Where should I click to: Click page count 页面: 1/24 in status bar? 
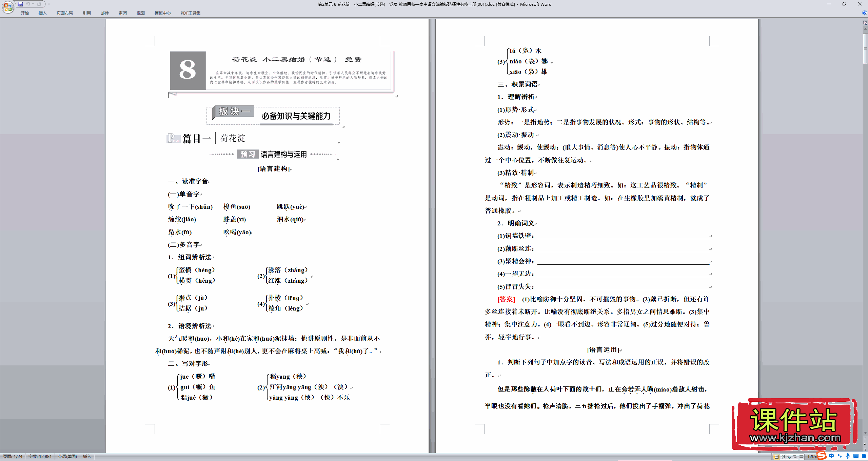click(x=13, y=457)
